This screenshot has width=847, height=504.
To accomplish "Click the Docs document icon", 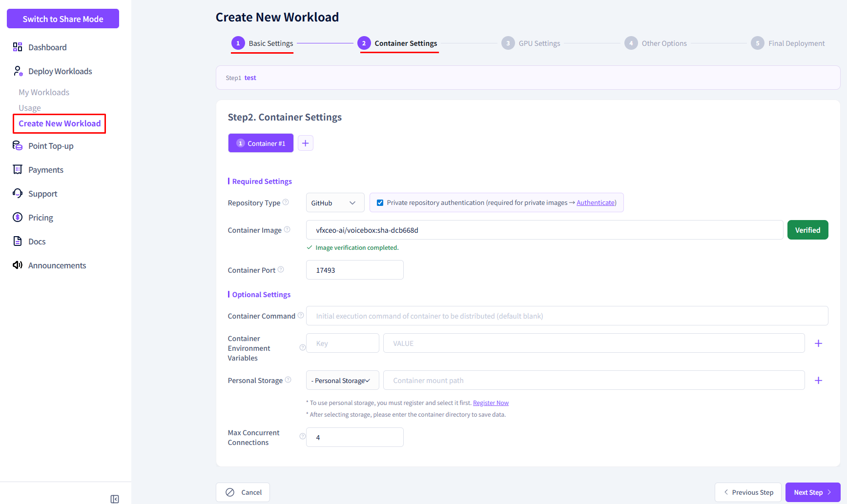I will tap(18, 241).
